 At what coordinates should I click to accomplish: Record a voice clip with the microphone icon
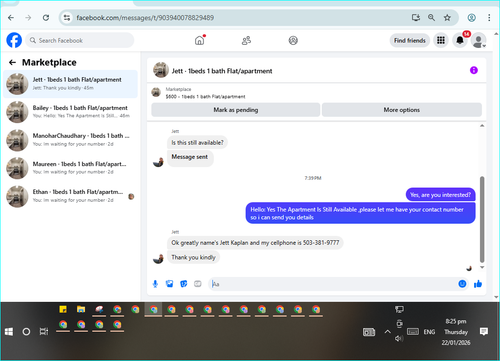click(155, 284)
